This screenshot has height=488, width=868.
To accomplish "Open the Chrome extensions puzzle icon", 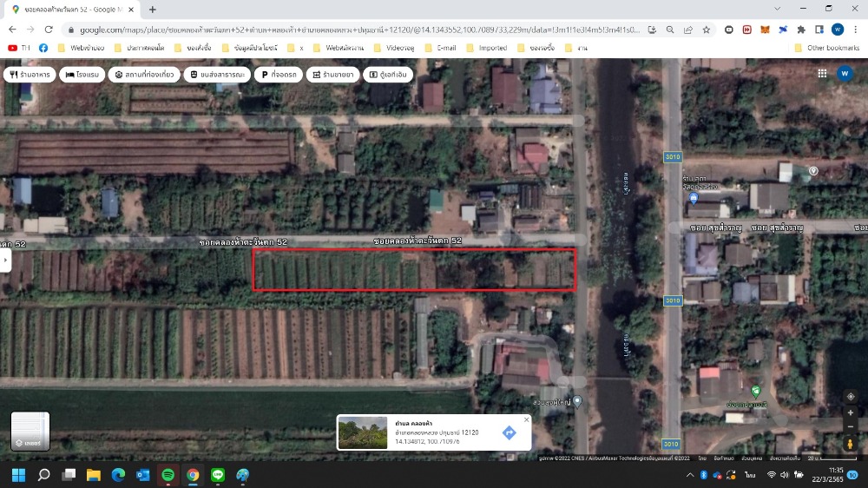I will (x=801, y=30).
